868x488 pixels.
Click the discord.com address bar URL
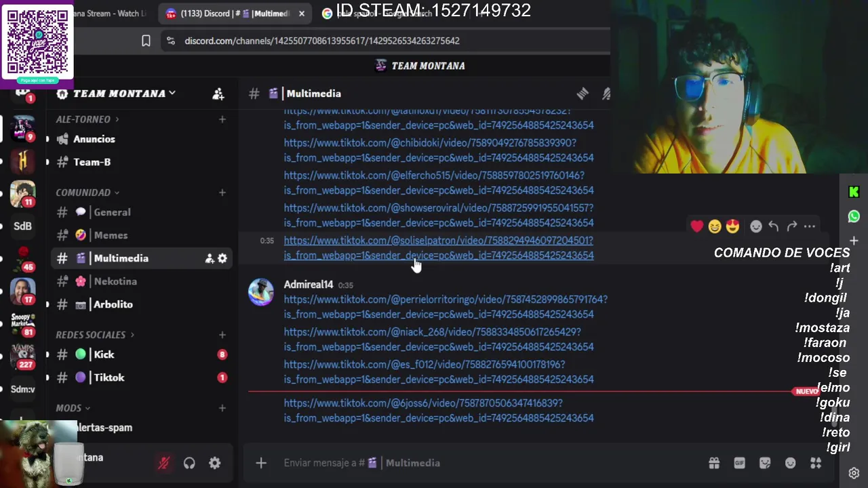(x=322, y=41)
